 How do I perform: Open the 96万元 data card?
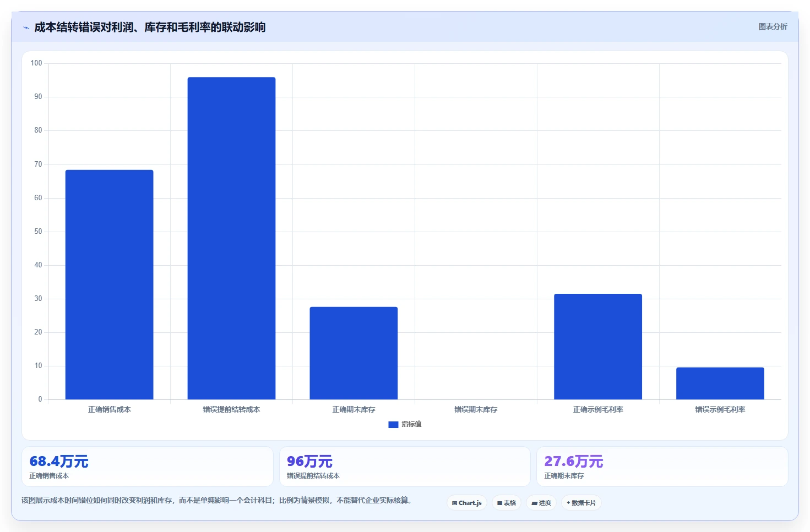click(405, 467)
